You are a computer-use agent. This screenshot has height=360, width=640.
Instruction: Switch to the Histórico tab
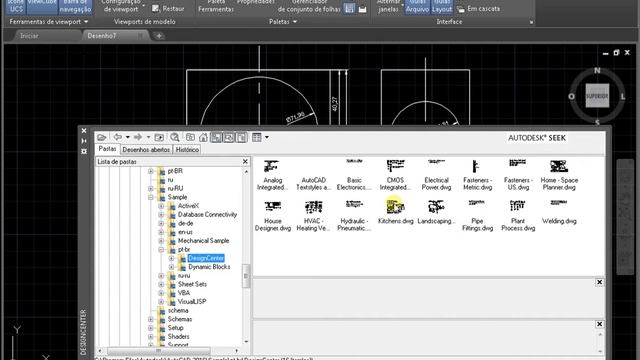187,150
